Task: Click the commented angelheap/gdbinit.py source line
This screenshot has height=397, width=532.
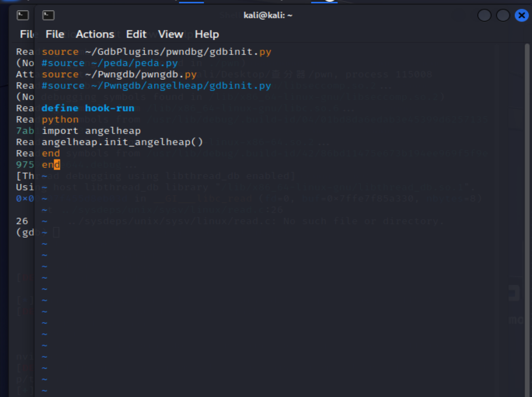Action: pos(156,86)
